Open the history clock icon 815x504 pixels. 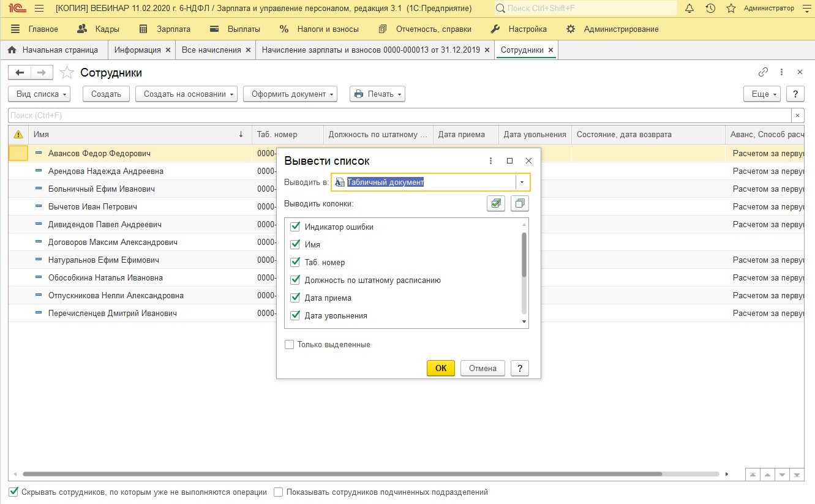click(x=710, y=9)
